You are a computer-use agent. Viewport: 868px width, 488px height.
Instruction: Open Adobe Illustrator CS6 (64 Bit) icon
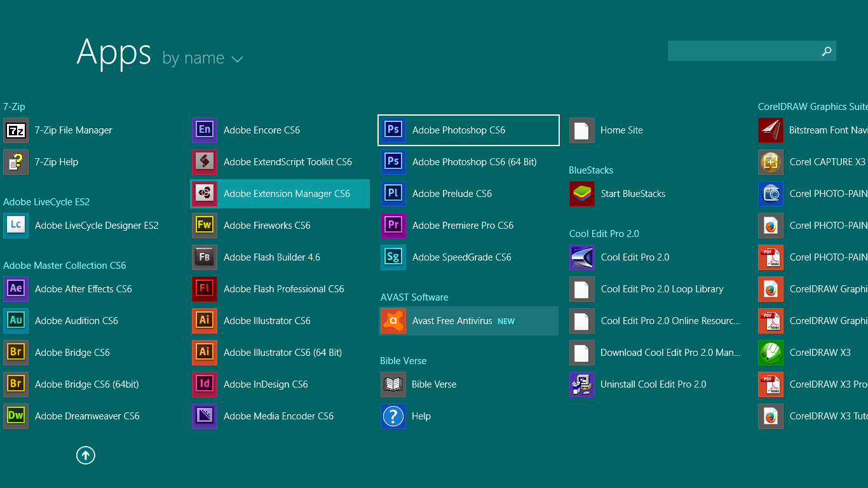click(205, 353)
